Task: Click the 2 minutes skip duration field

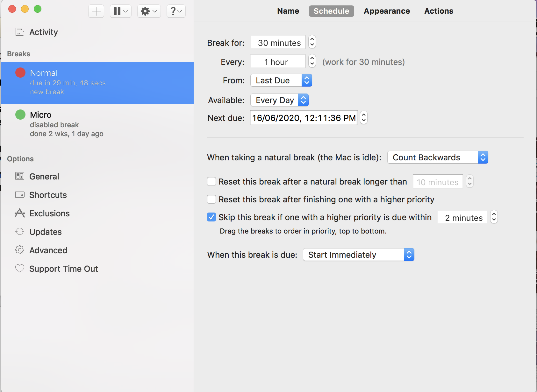Action: 462,217
